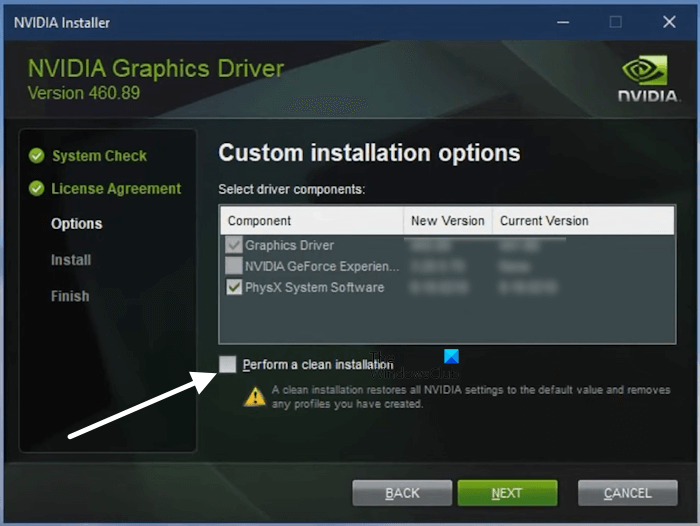Screen dimensions: 700x526
Task: Click the Version 460.89 text
Action: click(84, 93)
